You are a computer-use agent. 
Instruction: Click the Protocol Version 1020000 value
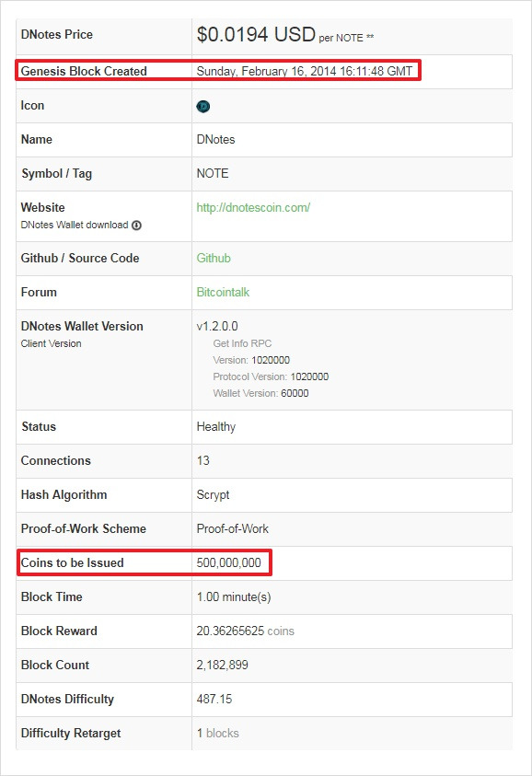[x=309, y=376]
